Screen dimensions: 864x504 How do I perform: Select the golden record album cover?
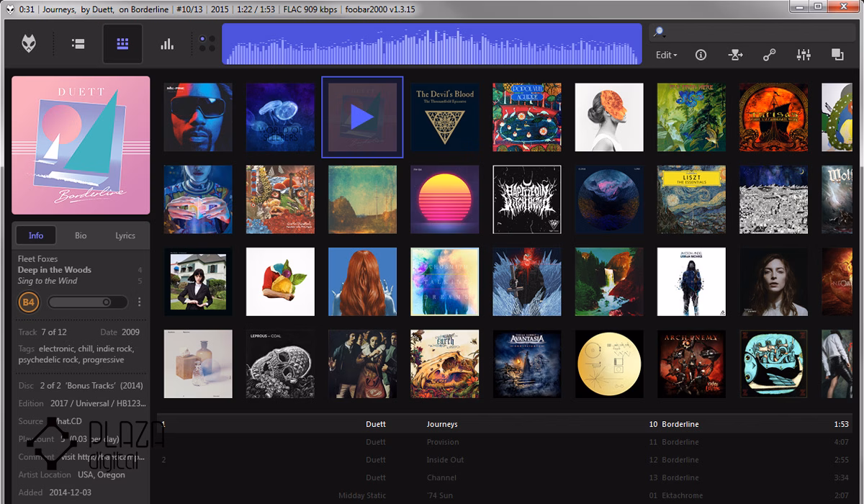point(609,364)
